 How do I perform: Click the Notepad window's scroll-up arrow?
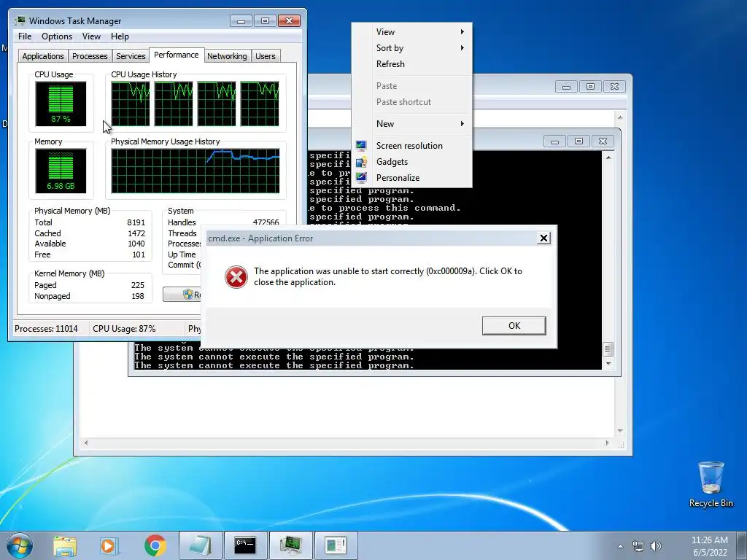click(x=620, y=117)
